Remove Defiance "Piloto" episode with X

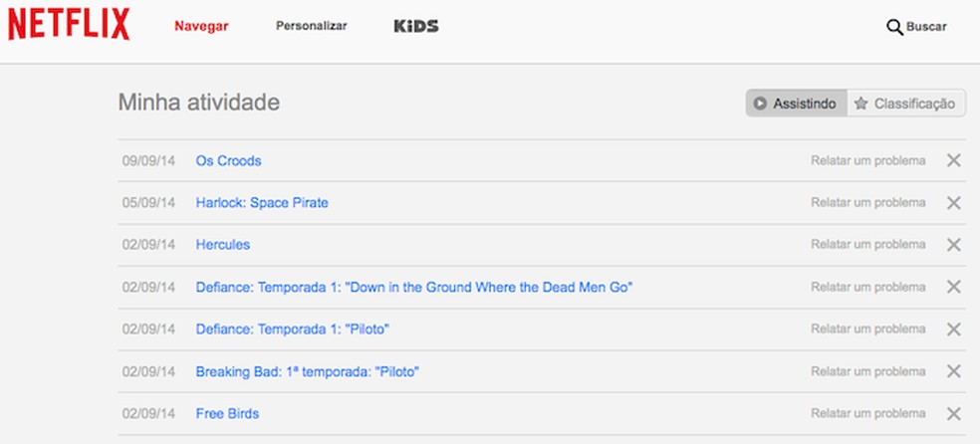pos(953,330)
